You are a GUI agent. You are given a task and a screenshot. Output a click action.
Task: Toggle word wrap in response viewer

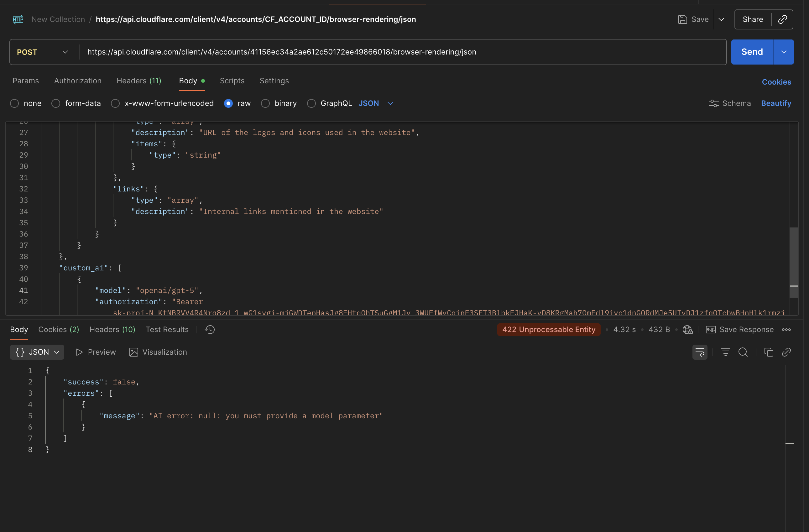tap(700, 352)
